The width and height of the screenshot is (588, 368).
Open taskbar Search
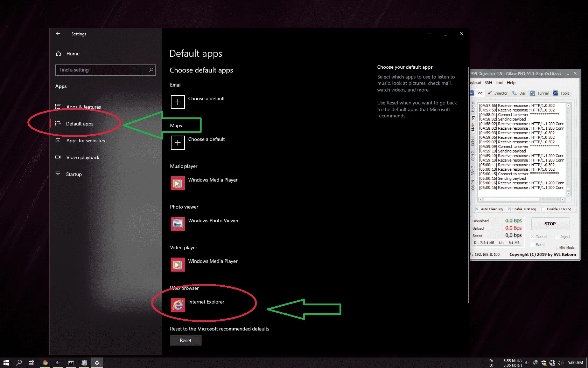point(19,363)
